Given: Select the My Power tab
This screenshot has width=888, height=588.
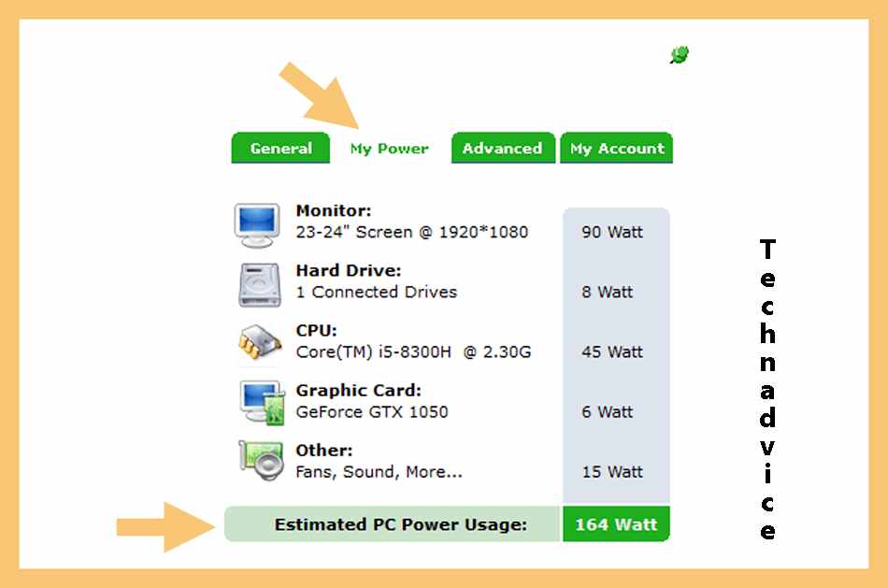Looking at the screenshot, I should [390, 149].
